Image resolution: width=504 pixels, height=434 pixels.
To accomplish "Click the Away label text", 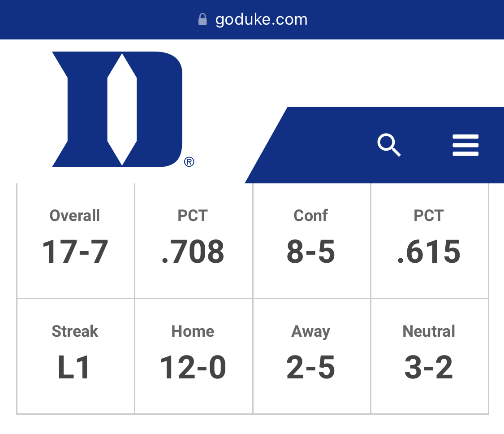I will click(311, 332).
